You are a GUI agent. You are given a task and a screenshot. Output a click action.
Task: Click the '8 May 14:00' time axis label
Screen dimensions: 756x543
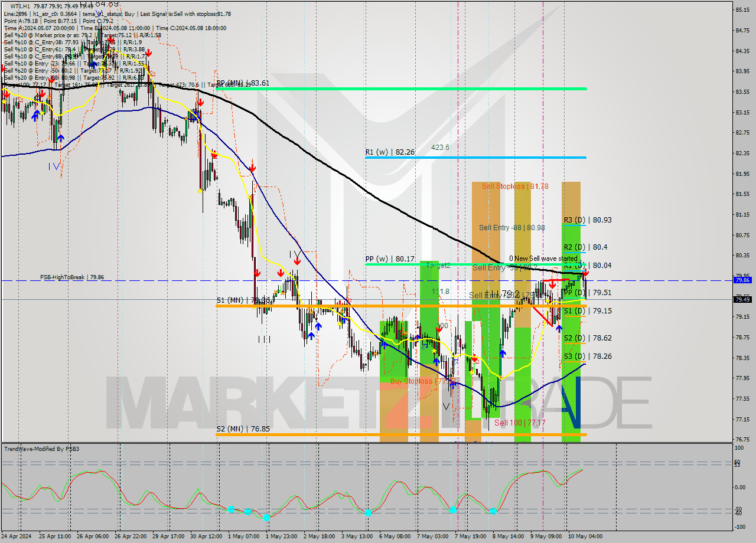coord(509,536)
